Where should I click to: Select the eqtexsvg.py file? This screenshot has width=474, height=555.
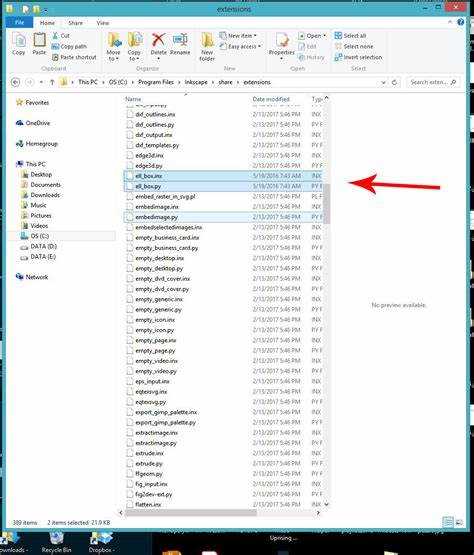click(x=223, y=402)
